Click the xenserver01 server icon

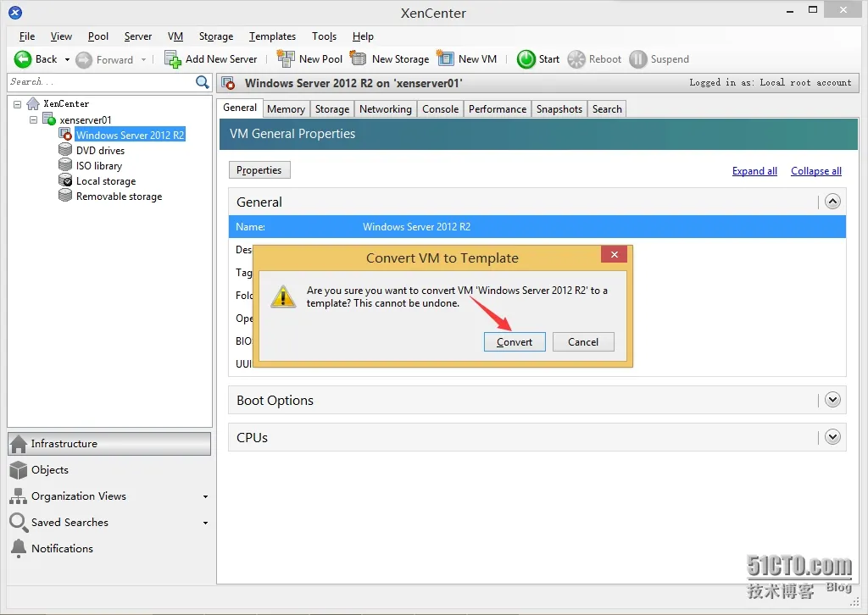click(x=49, y=119)
